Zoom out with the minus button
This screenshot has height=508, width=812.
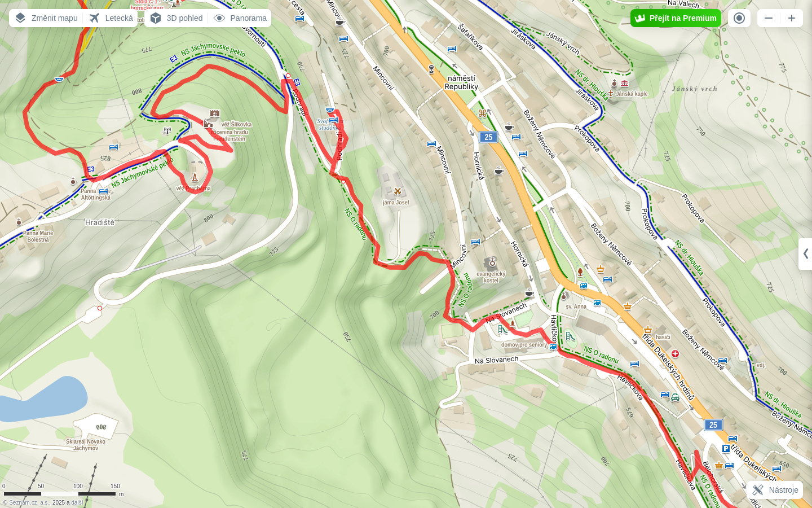(x=769, y=18)
